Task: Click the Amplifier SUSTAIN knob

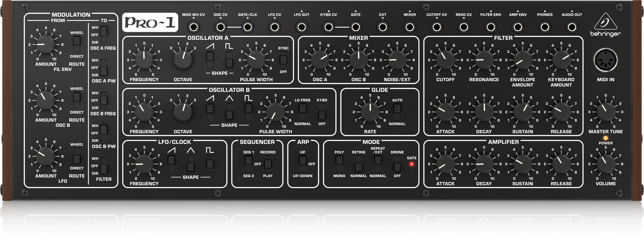Action: 523,164
